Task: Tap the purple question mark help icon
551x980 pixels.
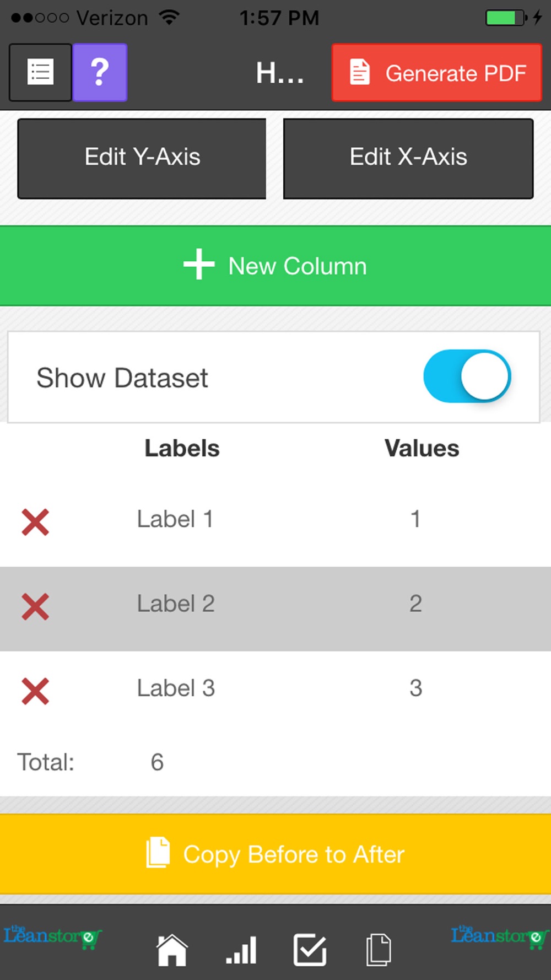Action: 100,72
